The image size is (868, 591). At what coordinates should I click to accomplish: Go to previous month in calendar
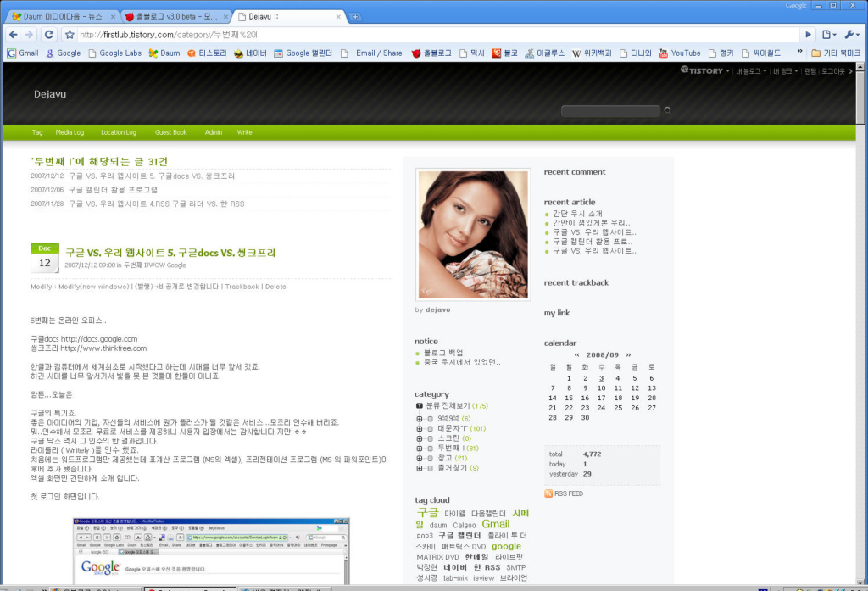tap(576, 355)
